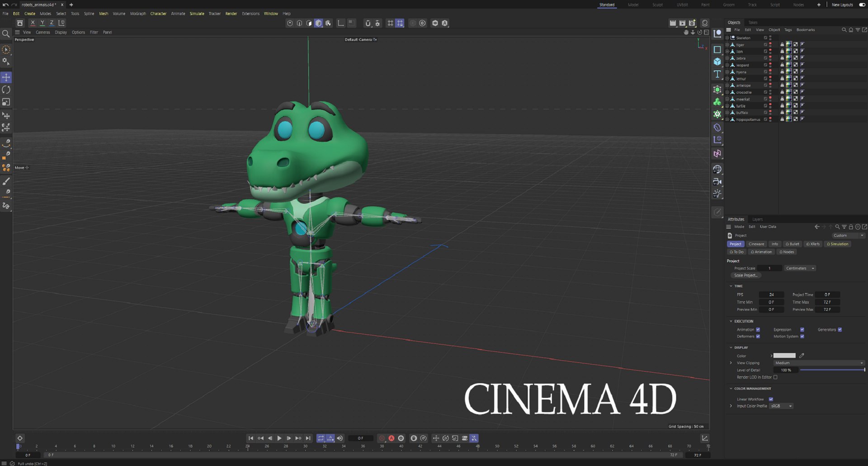Uncheck Linear Workflow checkbox

(771, 399)
